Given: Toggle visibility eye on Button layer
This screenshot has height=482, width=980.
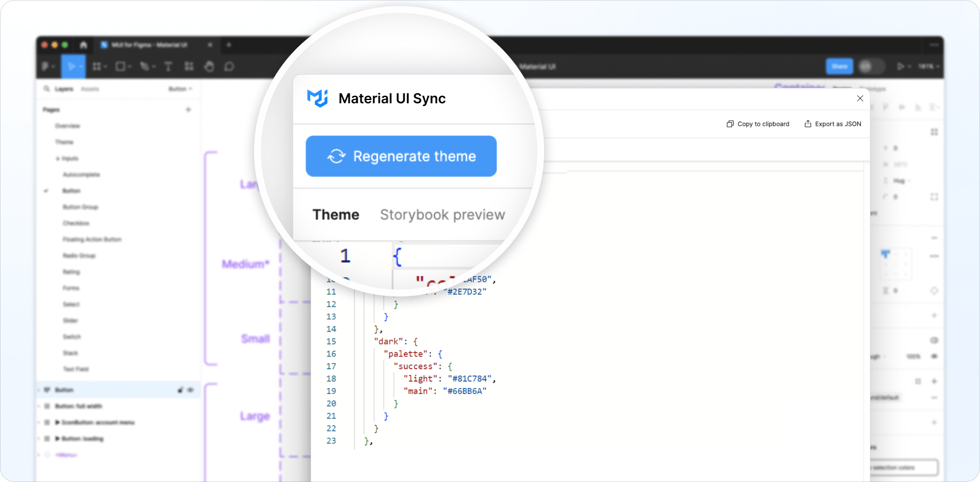Looking at the screenshot, I should pos(191,390).
